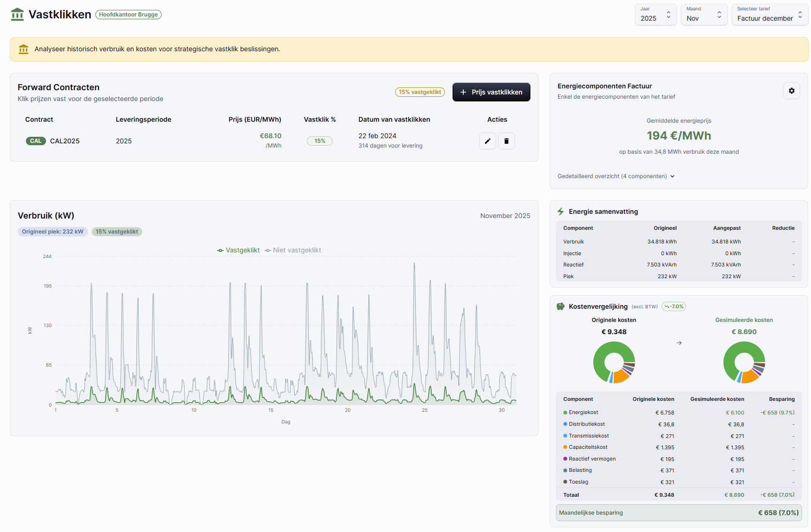Click the green 15% vastgeklikt chip under Verbruik
Viewport: 811px width, 532px height.
tap(117, 232)
